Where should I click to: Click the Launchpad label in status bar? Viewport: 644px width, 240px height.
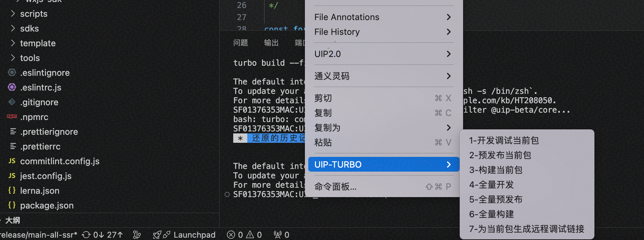(194, 235)
